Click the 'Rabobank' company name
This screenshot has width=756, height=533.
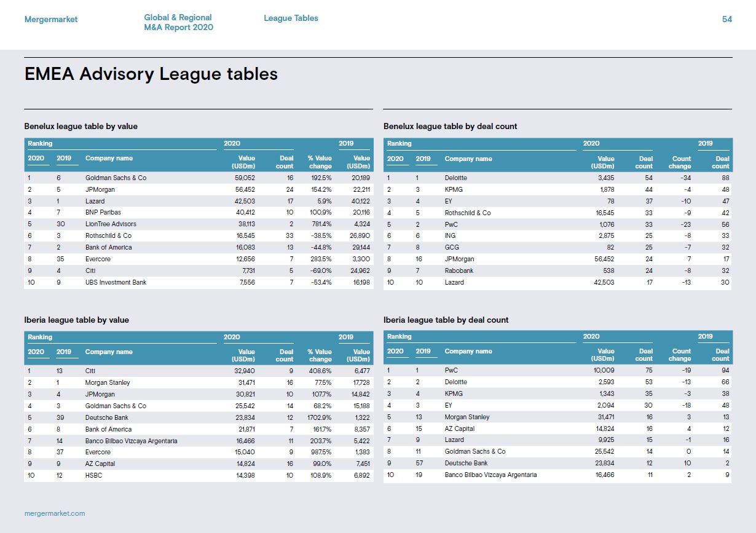point(460,271)
